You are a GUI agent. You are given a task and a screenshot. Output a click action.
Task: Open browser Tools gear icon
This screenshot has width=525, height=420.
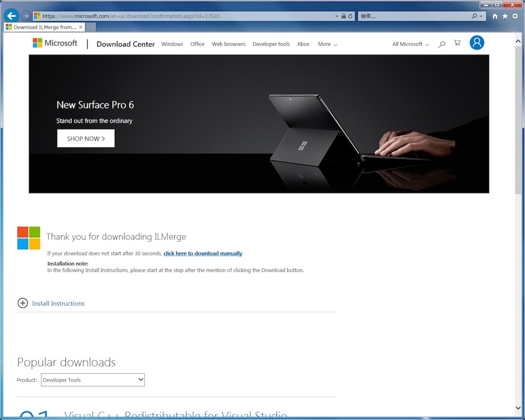coord(515,16)
